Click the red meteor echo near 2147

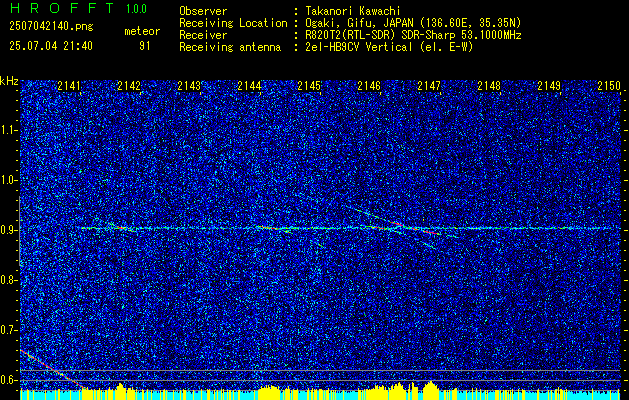415,228
